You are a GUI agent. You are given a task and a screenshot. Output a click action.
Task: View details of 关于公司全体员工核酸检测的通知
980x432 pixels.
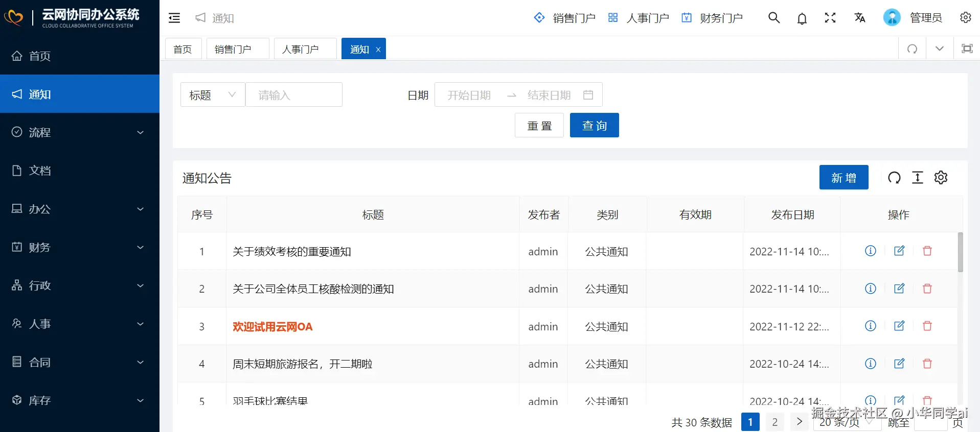click(871, 289)
